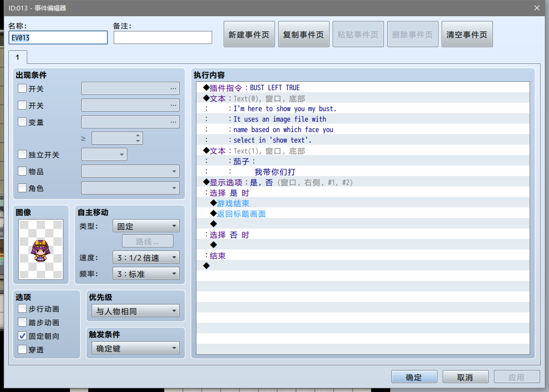Click the 新建事件页 button

[x=249, y=35]
